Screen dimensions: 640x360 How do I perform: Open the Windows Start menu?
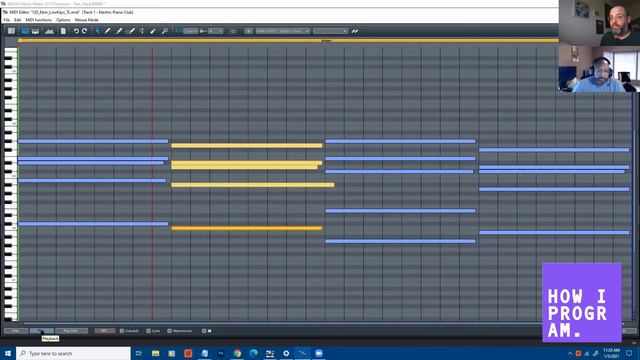8,353
